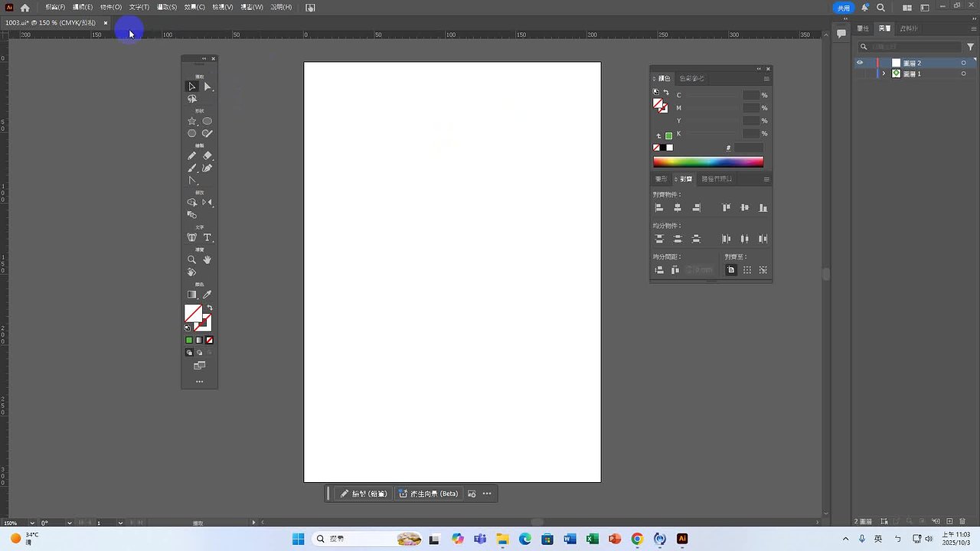Image resolution: width=980 pixels, height=551 pixels.
Task: Choose the Zoom magnifier tool
Action: tap(192, 260)
